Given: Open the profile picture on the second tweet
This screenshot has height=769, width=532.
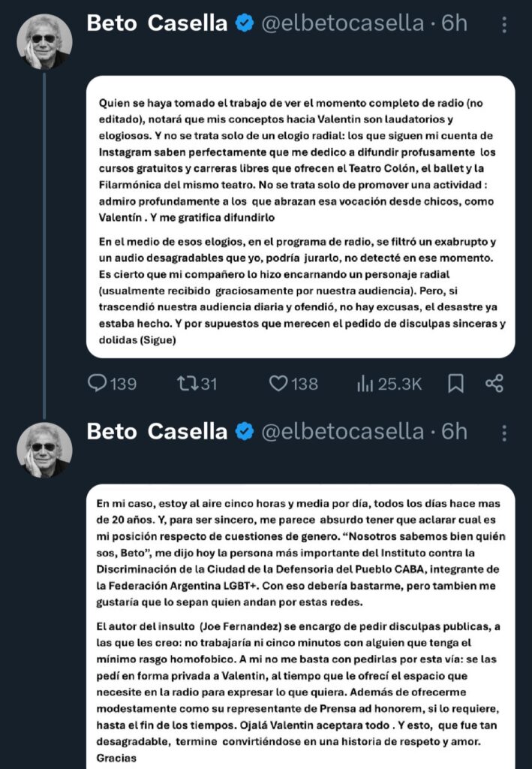Looking at the screenshot, I should pyautogui.click(x=44, y=449).
